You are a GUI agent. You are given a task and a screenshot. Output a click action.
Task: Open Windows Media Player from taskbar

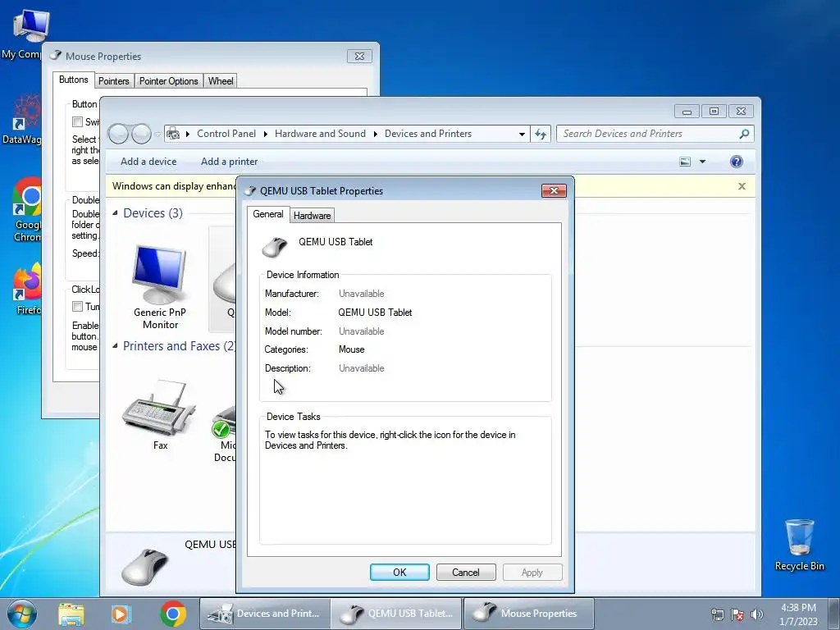point(121,614)
